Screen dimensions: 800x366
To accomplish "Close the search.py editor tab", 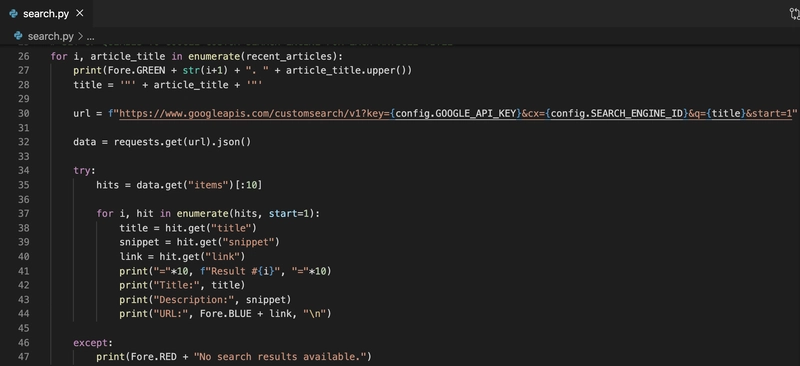I will 80,14.
